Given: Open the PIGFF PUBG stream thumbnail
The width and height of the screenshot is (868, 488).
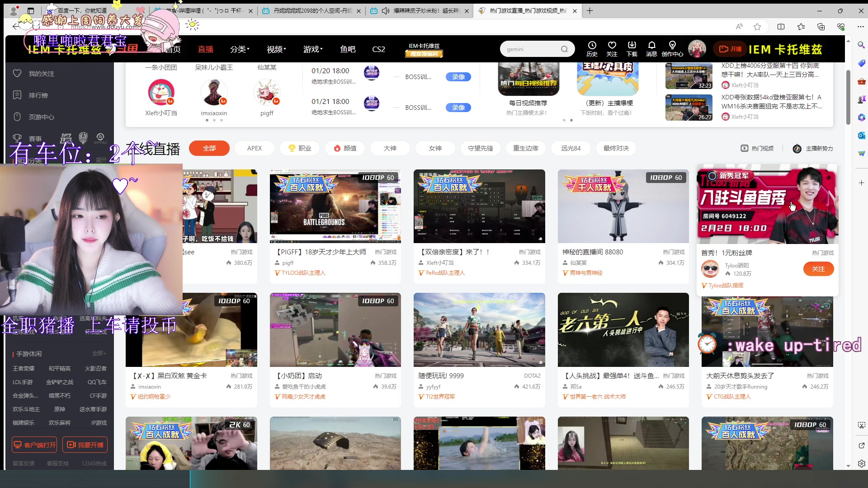Looking at the screenshot, I should (x=335, y=206).
